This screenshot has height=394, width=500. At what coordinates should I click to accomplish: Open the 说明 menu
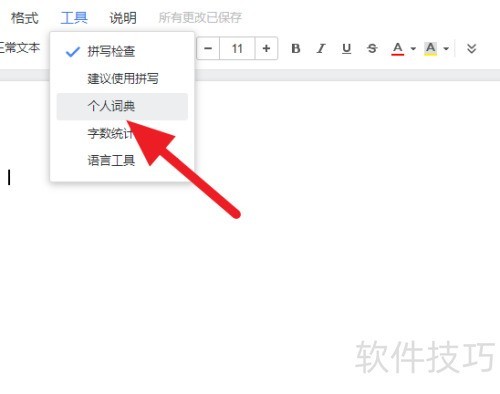click(123, 18)
